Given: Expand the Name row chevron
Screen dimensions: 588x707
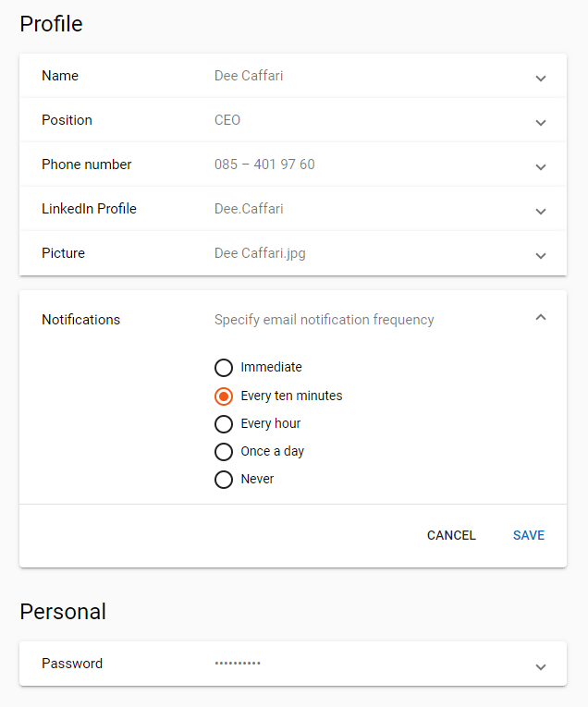Looking at the screenshot, I should (x=541, y=79).
